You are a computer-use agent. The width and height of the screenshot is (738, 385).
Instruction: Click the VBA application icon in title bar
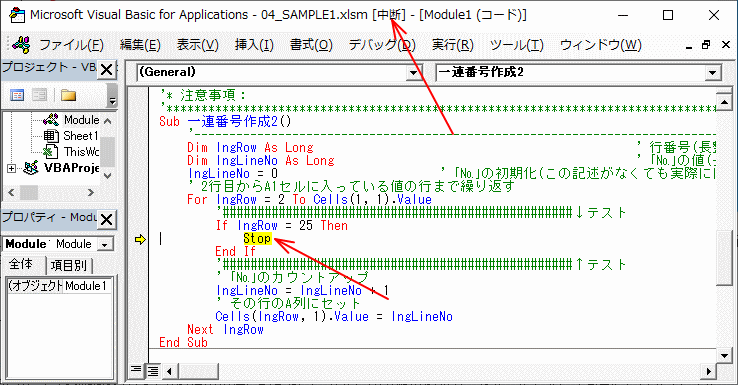tap(17, 15)
